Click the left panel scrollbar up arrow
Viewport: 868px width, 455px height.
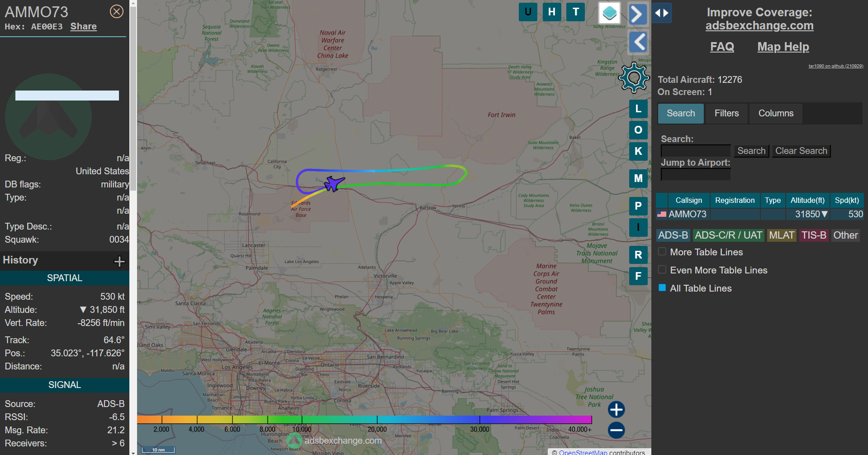[133, 3]
